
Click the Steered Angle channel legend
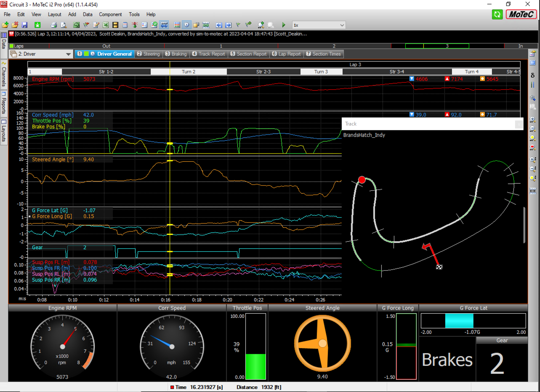coord(53,160)
